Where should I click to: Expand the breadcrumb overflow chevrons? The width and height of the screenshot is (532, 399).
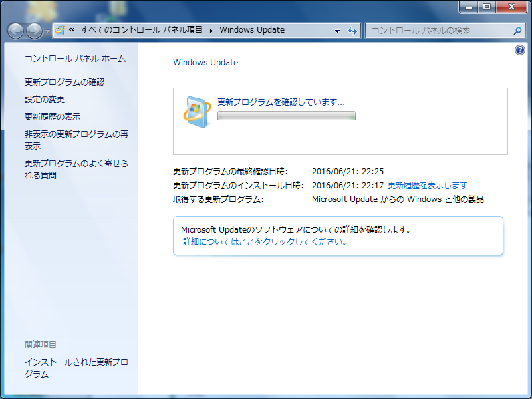[x=72, y=30]
